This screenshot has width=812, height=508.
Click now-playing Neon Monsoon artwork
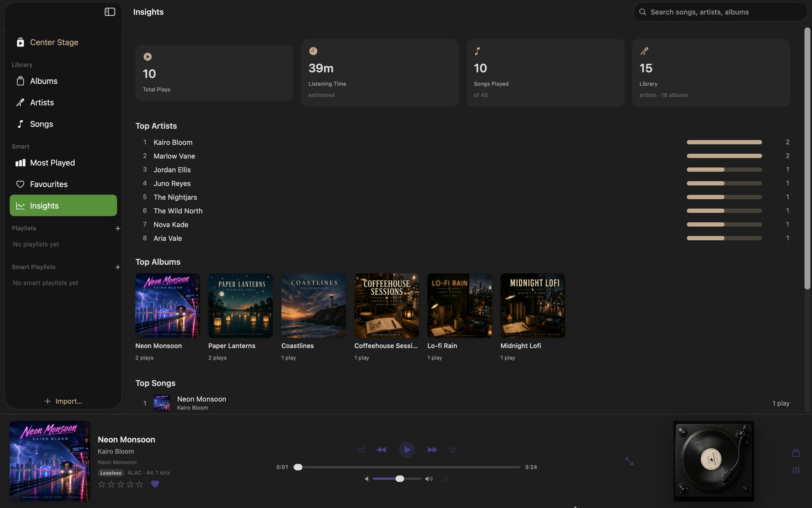click(50, 461)
